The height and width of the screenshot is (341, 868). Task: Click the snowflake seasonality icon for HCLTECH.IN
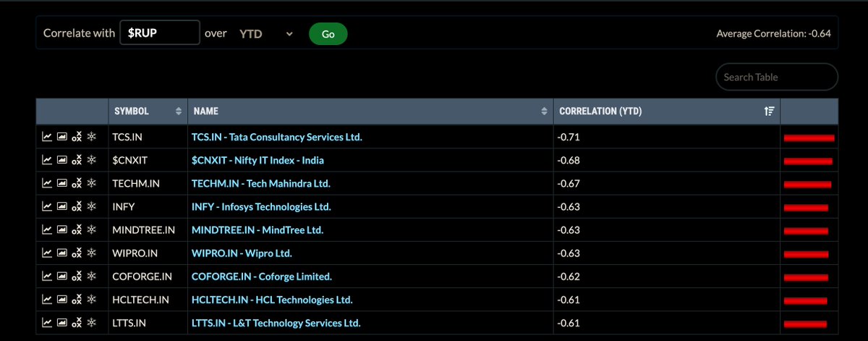coord(91,300)
